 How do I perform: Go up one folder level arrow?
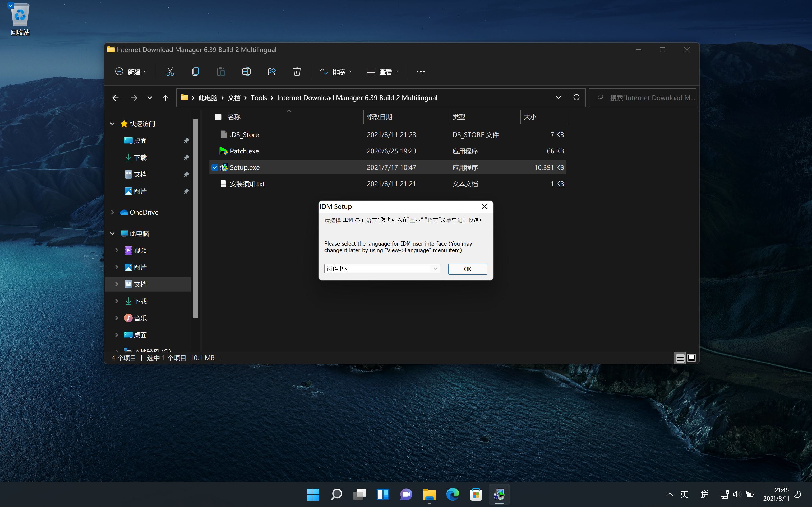(165, 98)
